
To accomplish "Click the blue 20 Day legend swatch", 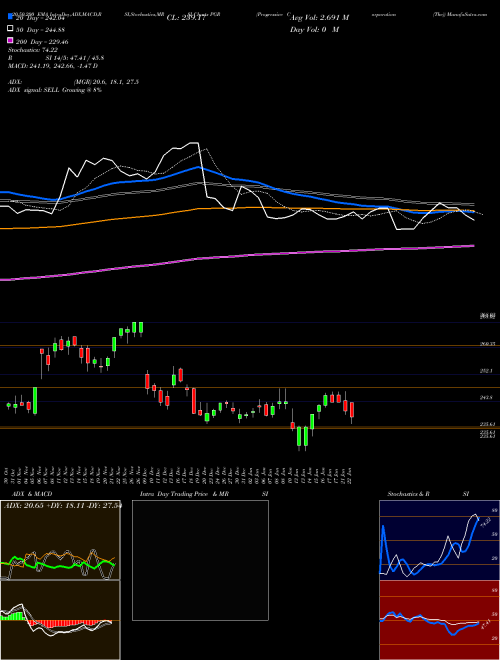I will click(10, 16).
